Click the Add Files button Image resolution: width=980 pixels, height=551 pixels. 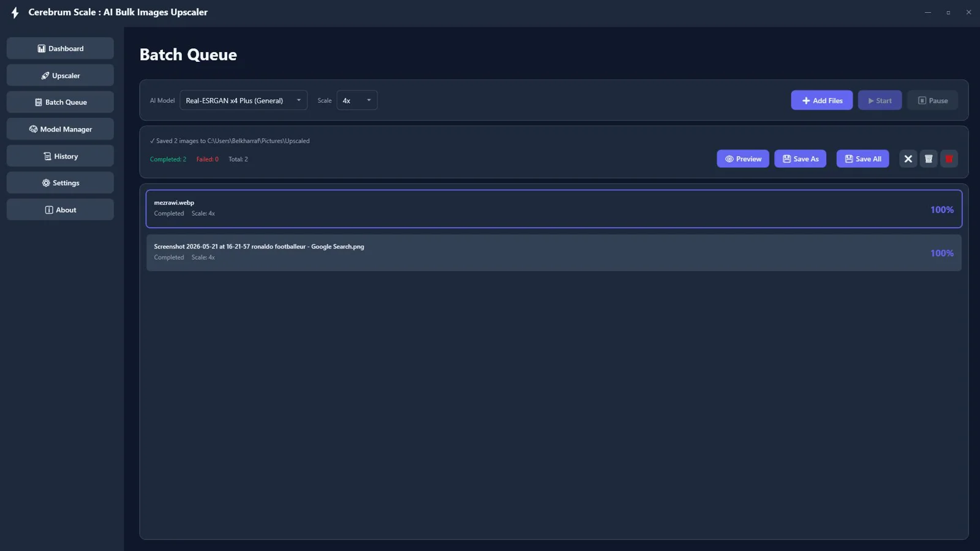(x=821, y=100)
